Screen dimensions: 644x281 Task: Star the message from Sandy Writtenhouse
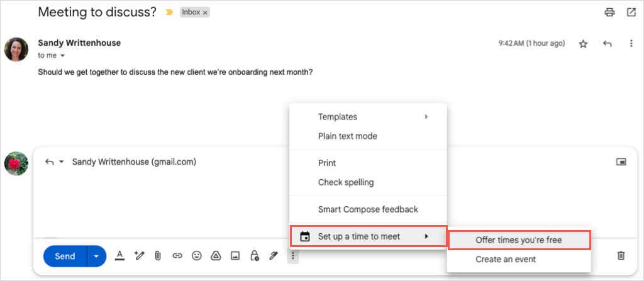[x=583, y=43]
